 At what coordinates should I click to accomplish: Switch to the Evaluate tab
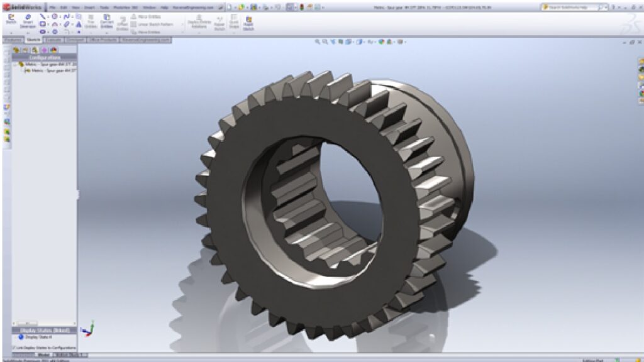tap(54, 39)
